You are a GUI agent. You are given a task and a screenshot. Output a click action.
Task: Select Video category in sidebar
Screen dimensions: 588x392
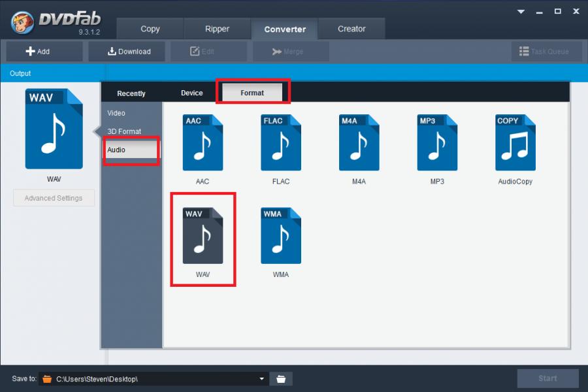pos(116,113)
